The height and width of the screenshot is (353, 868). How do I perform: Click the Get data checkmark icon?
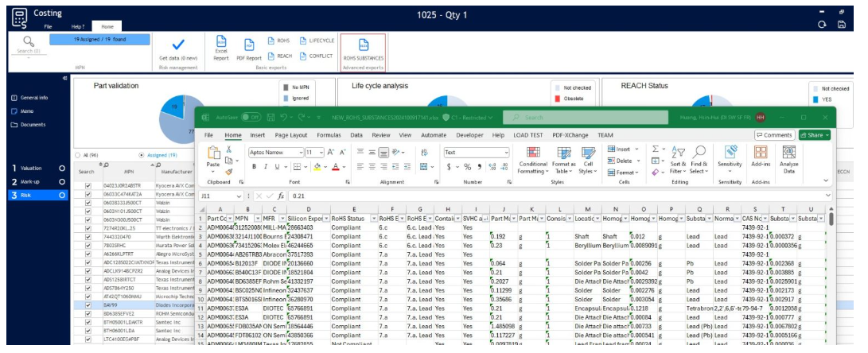(178, 45)
